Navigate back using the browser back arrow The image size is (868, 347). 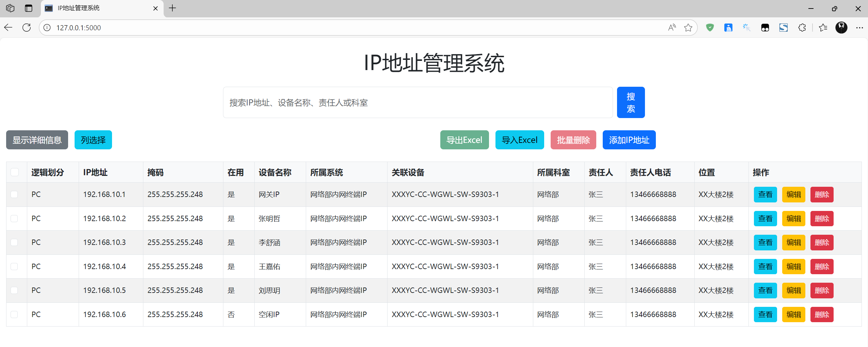pyautogui.click(x=8, y=28)
